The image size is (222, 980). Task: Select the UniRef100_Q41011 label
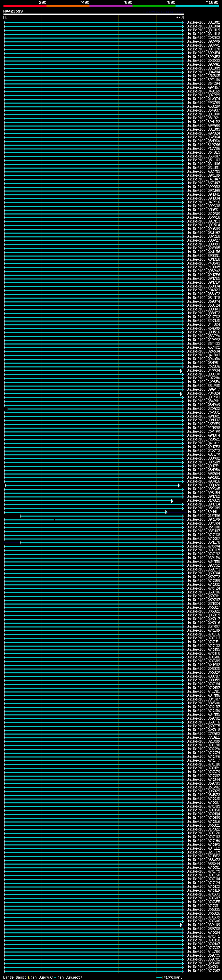click(203, 443)
